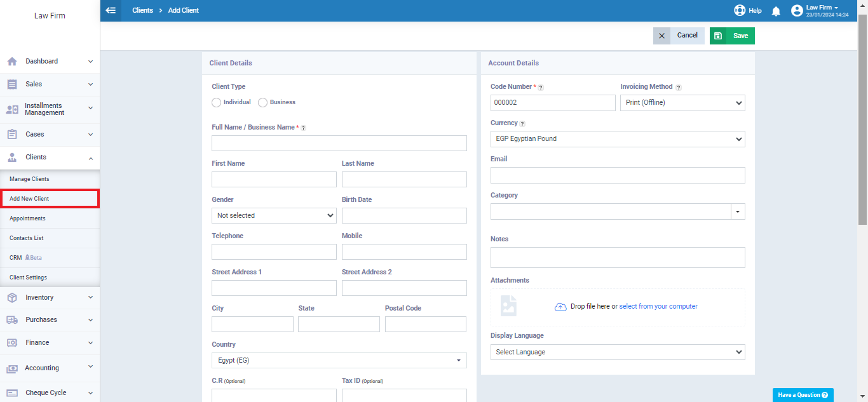
Task: Select the Individual client type
Action: 216,102
